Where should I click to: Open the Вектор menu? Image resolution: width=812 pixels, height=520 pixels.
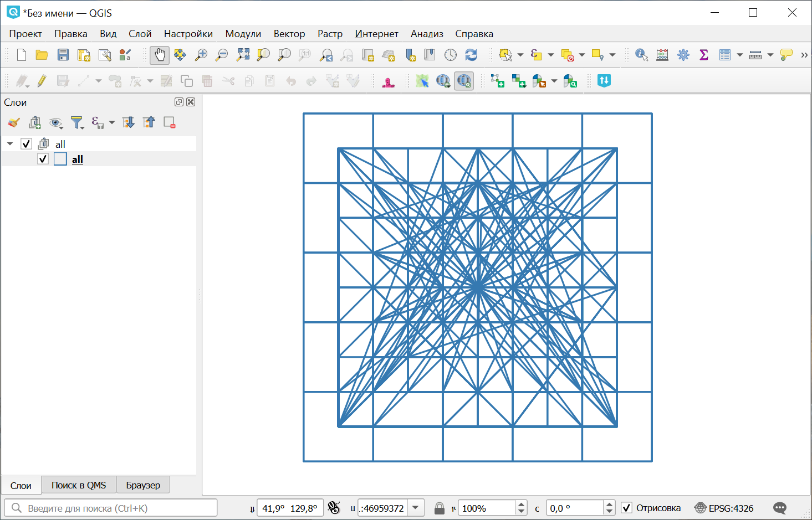pyautogui.click(x=289, y=34)
